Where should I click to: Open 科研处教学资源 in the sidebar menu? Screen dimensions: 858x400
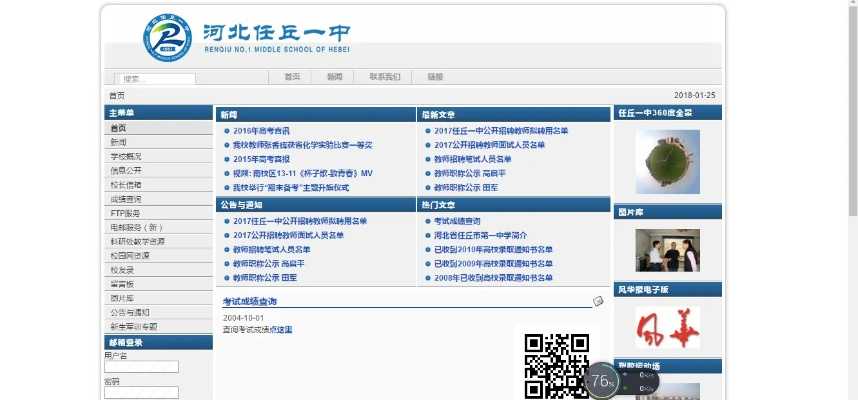coord(158,241)
